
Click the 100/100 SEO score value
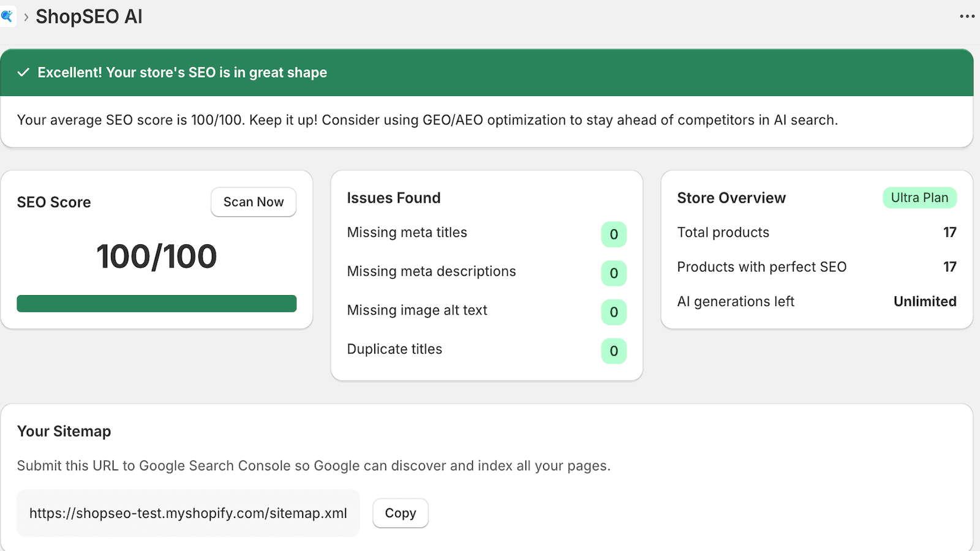point(157,256)
